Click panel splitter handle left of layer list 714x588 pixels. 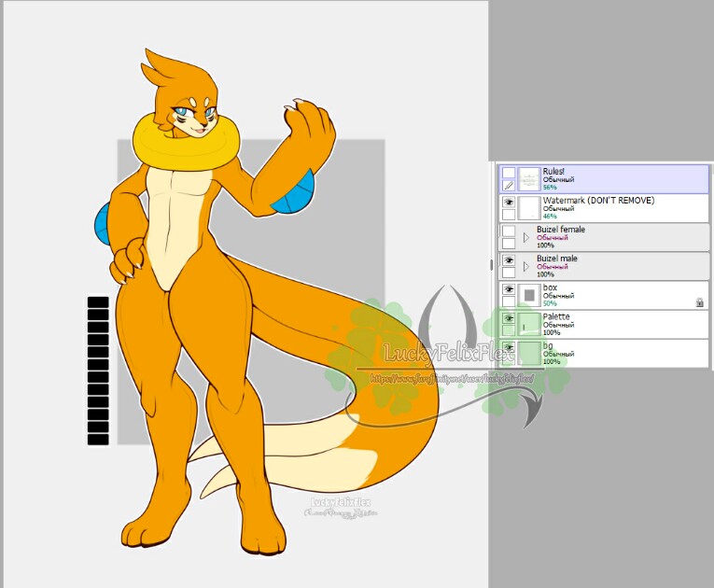point(491,265)
